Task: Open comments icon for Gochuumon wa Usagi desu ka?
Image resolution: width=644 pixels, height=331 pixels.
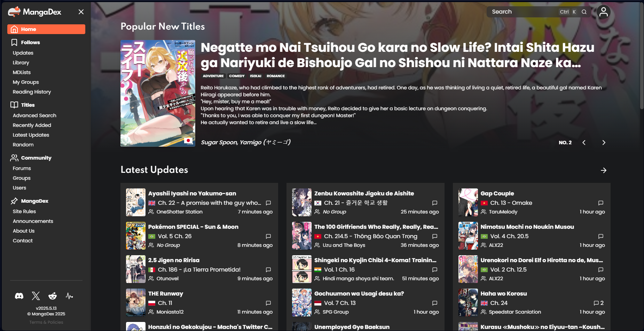Action: (435, 303)
